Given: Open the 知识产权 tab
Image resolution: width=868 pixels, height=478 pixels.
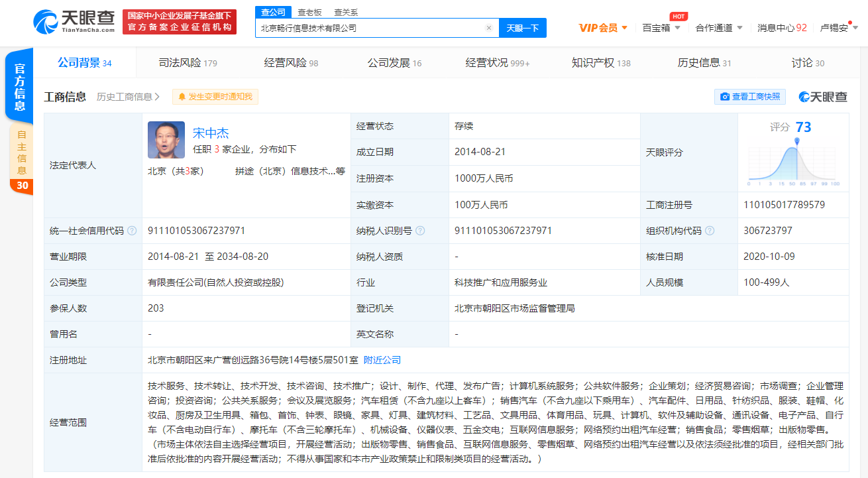Looking at the screenshot, I should point(600,63).
